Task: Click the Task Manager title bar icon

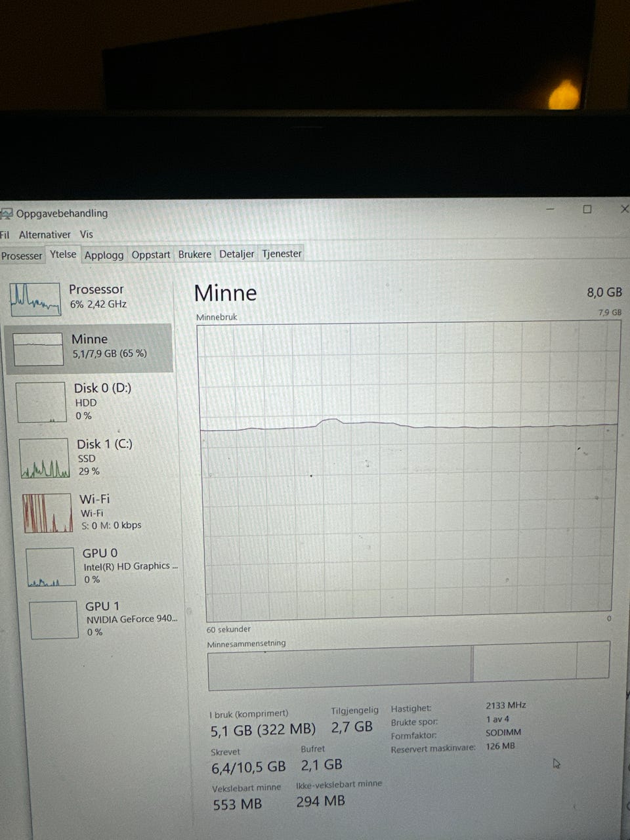Action: click(x=7, y=214)
